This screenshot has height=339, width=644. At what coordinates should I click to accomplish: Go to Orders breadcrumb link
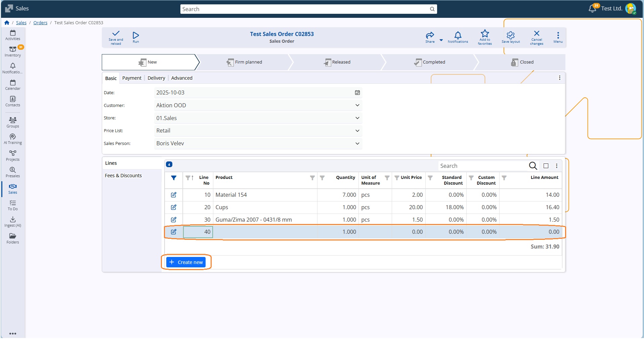[x=40, y=23]
